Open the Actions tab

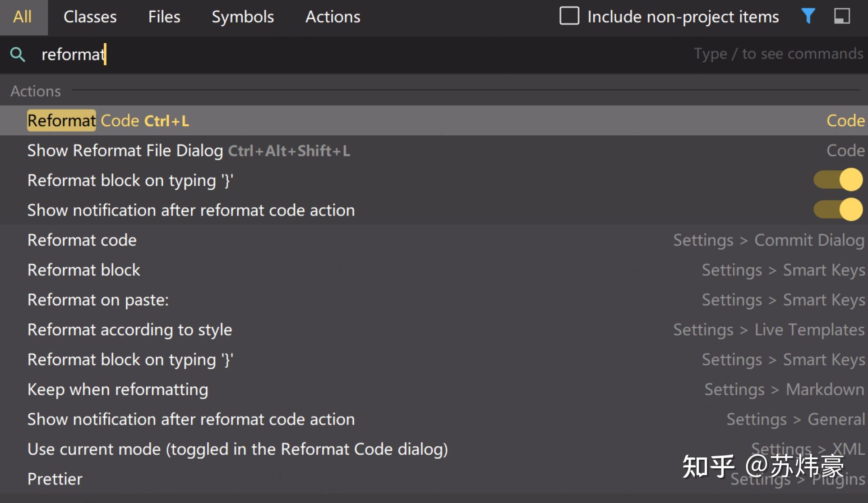tap(332, 17)
